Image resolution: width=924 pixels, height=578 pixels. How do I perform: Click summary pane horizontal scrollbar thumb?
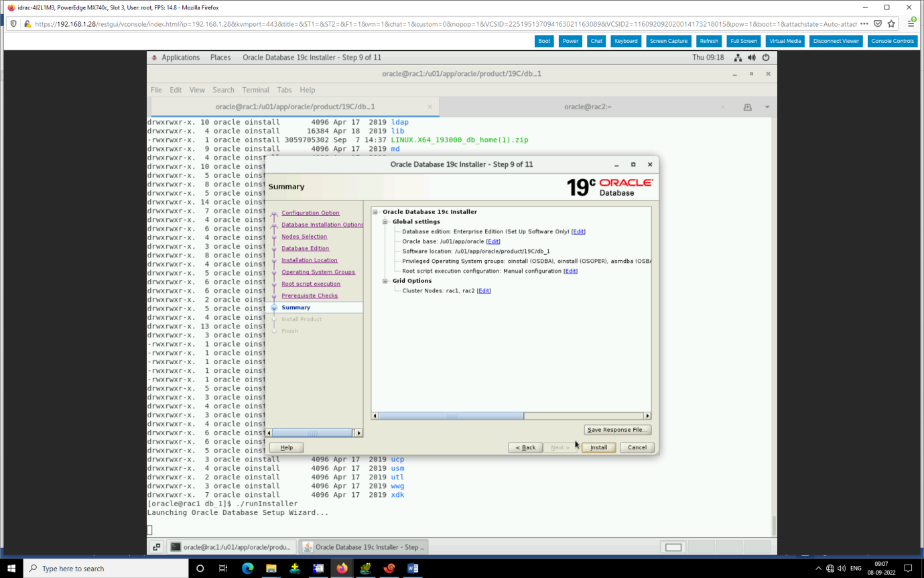tap(452, 416)
